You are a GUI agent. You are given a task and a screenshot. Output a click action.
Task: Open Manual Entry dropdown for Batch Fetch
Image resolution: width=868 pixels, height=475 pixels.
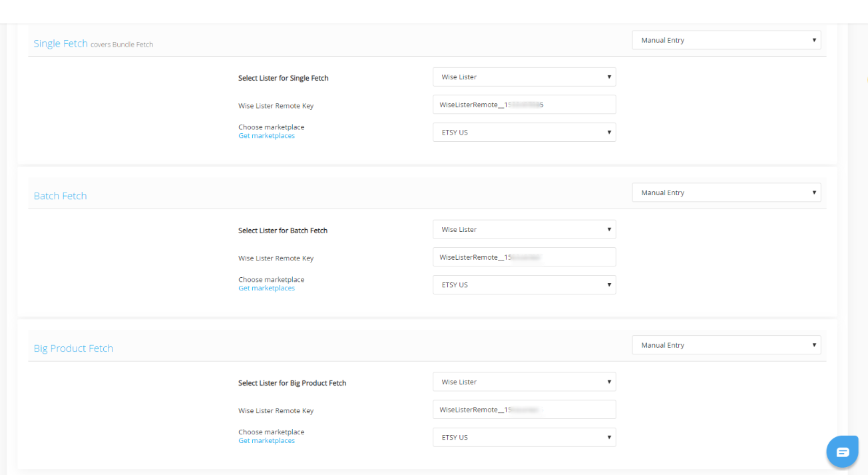click(726, 193)
